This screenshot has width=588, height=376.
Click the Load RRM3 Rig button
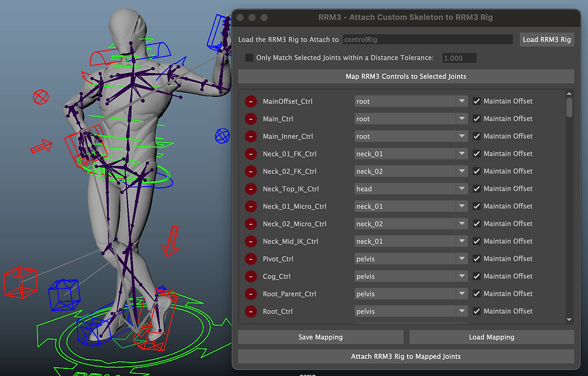tap(547, 39)
